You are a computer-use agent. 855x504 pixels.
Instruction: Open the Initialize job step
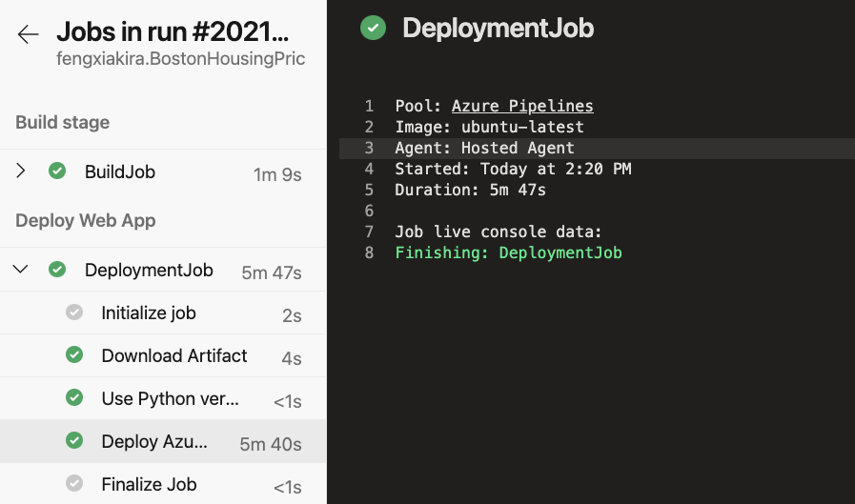[163, 312]
